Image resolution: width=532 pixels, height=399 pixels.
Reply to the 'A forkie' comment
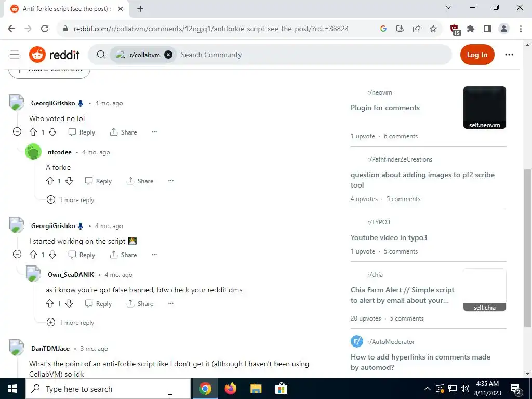[98, 181]
